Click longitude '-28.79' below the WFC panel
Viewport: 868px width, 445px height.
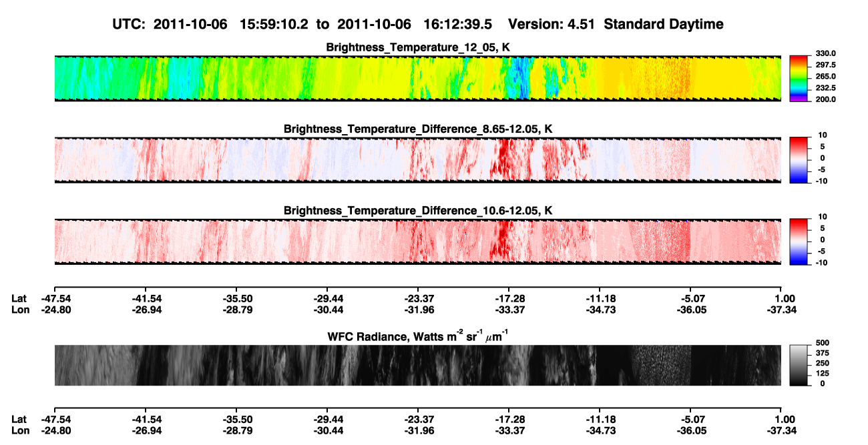pyautogui.click(x=237, y=430)
